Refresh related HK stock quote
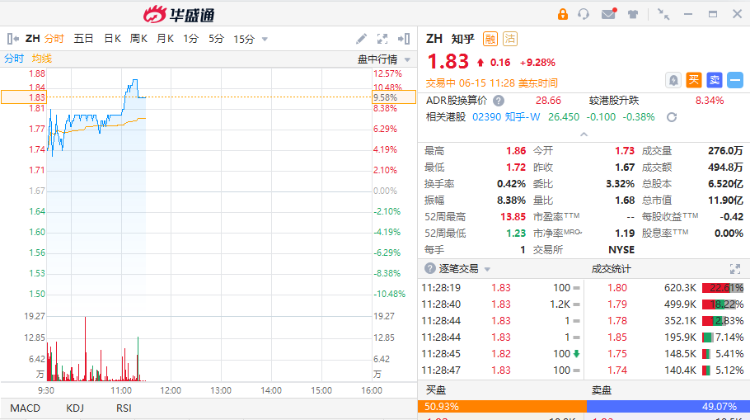This screenshot has width=750, height=420. click(672, 117)
